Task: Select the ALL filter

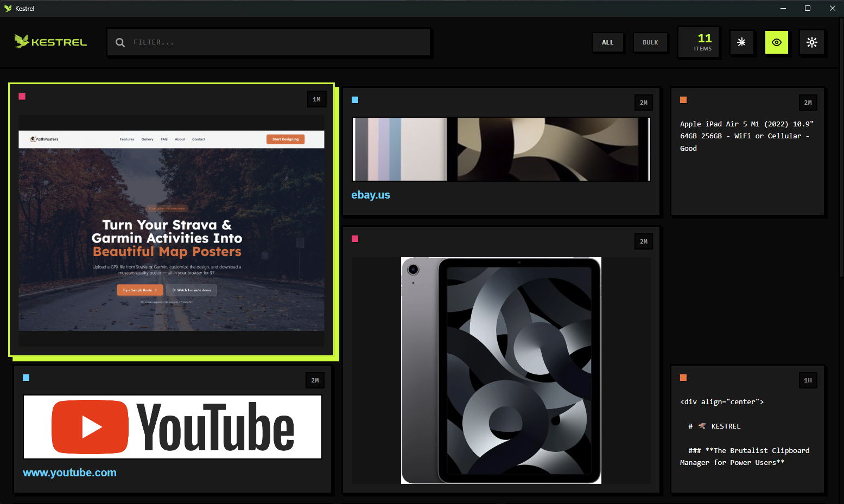Action: pyautogui.click(x=608, y=42)
